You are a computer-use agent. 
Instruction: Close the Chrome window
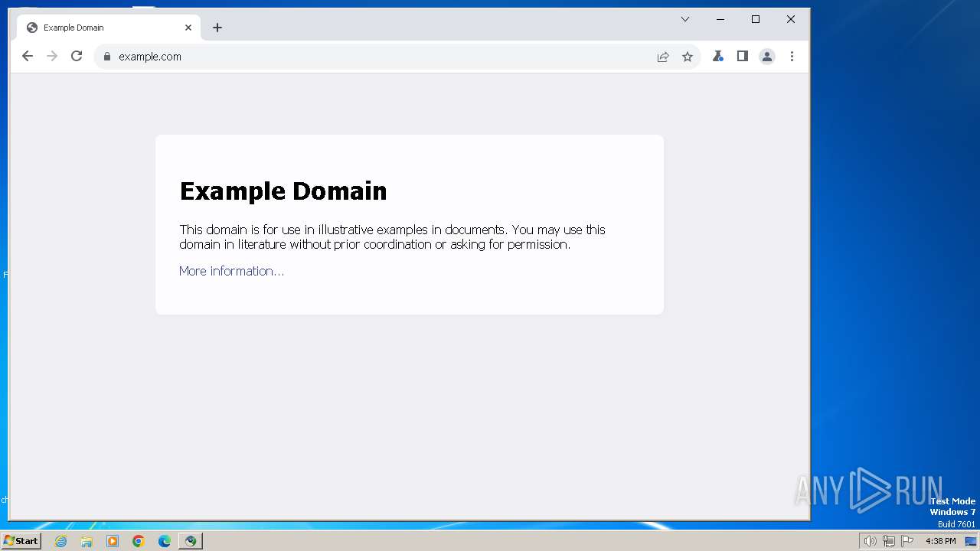(x=791, y=19)
